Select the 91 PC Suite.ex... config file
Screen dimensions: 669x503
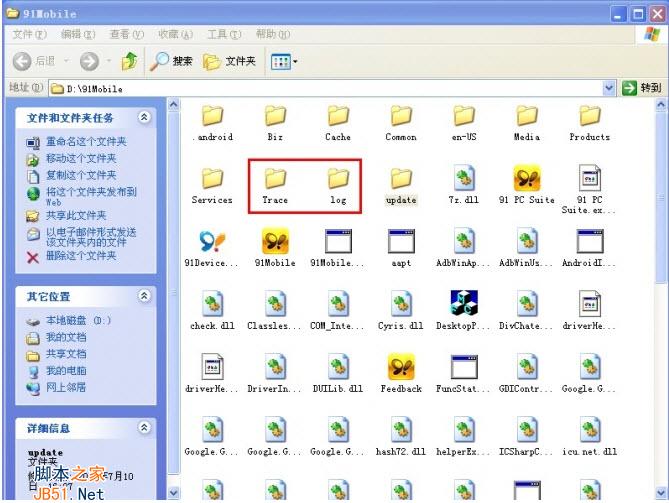(589, 189)
